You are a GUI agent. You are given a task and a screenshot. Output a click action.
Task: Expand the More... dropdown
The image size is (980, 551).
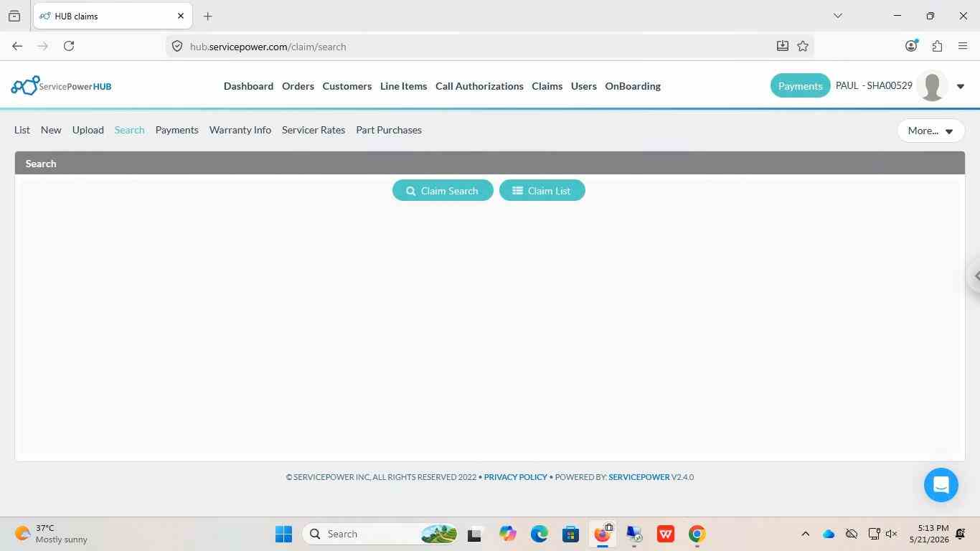coord(930,131)
